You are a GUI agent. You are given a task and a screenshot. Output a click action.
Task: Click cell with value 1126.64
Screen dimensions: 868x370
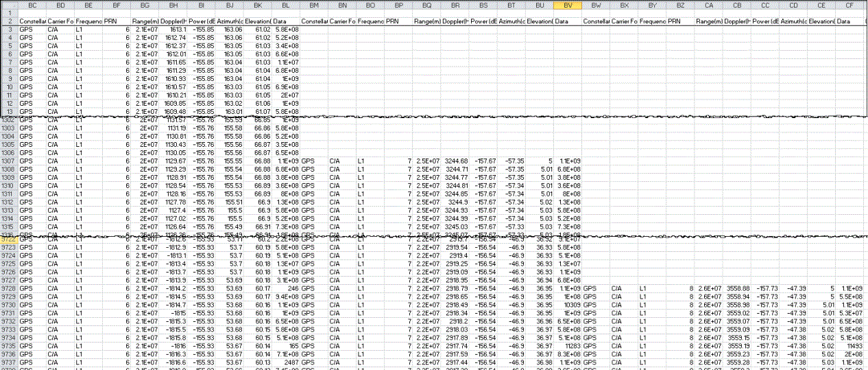pos(173,227)
